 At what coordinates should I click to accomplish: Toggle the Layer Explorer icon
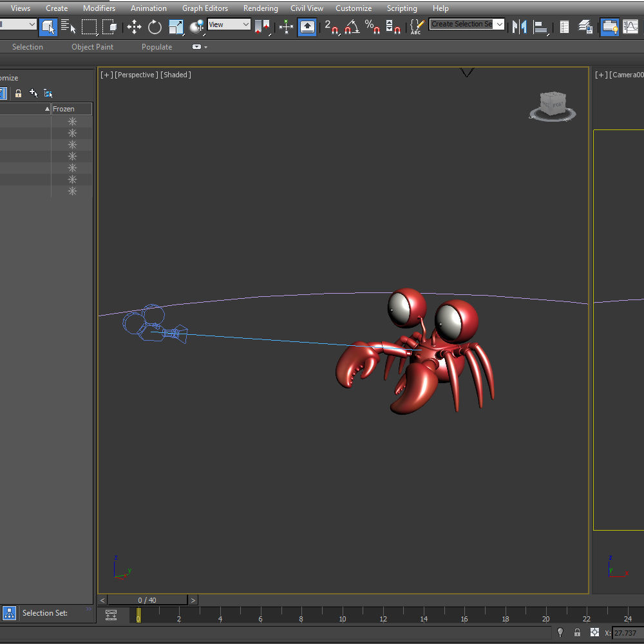point(585,27)
